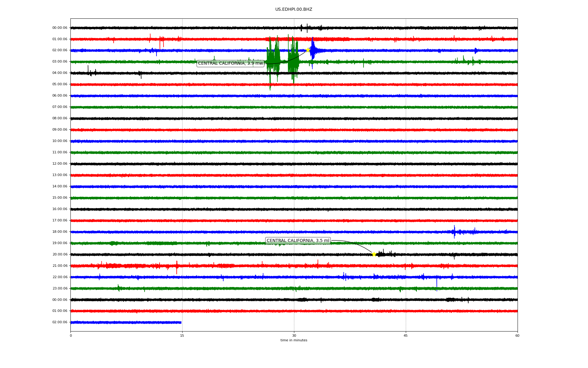Click the 23:00:06 row time label
The image size is (588, 368).
pyautogui.click(x=60, y=289)
